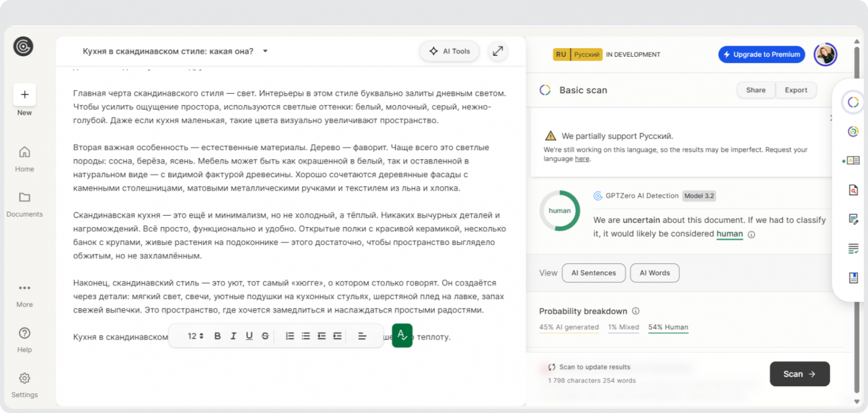Expand the editor with the diagonal arrows icon
This screenshot has height=413, width=868.
(x=497, y=51)
